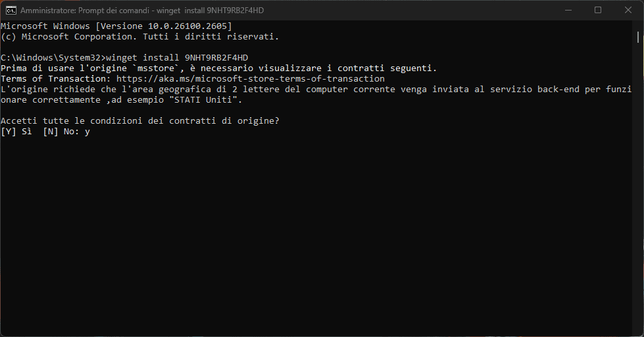The image size is (644, 337).
Task: Click the "STATI Uniti" example text
Action: tap(206, 100)
